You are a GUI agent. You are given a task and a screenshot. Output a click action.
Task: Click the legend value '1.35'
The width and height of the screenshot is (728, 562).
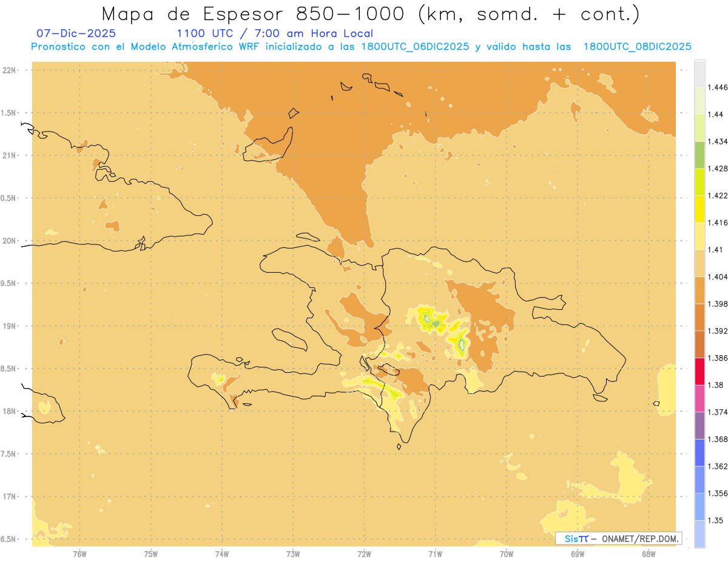(x=716, y=520)
